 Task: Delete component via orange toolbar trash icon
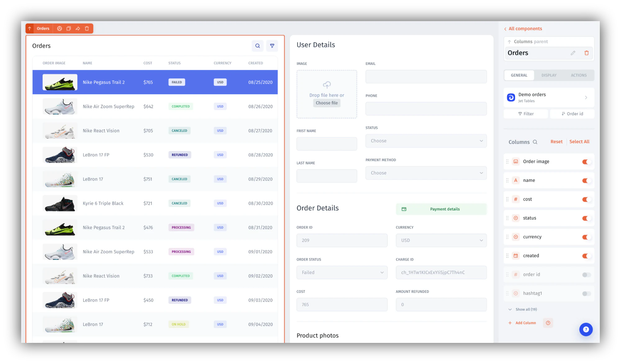tap(87, 29)
